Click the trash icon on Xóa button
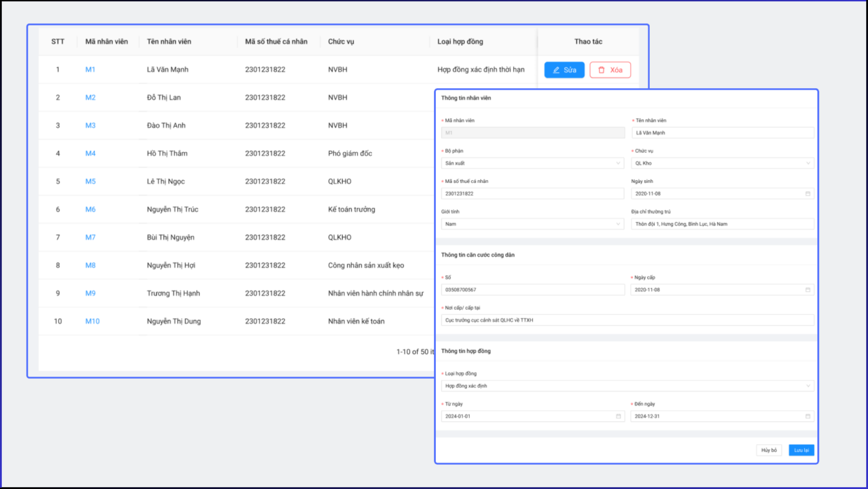This screenshot has height=489, width=868. (x=601, y=70)
